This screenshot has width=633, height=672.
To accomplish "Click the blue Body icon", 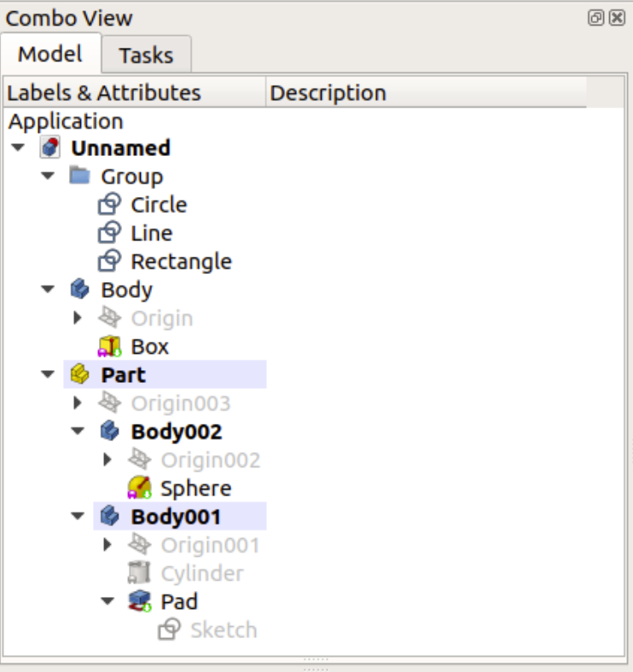I will (x=80, y=289).
